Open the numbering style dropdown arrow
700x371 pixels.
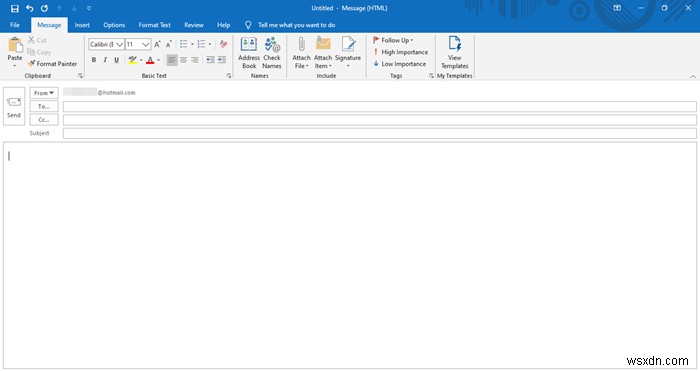pyautogui.click(x=210, y=44)
